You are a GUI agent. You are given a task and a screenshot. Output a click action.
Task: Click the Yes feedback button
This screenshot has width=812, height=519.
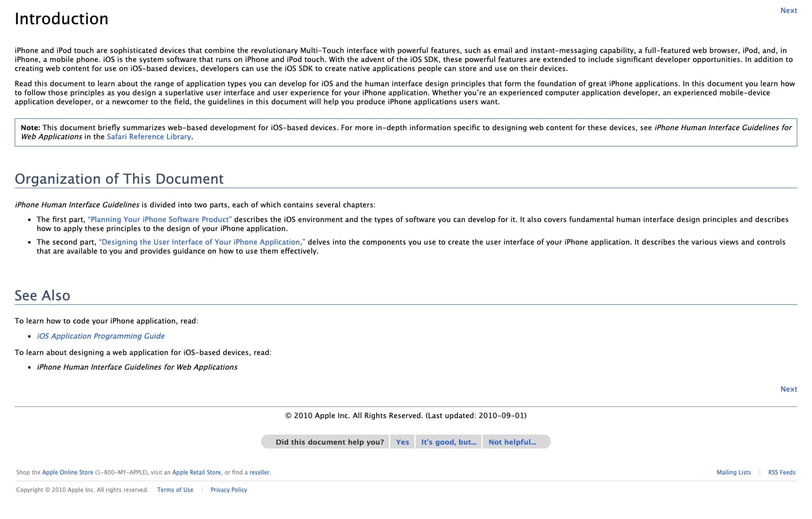point(402,442)
